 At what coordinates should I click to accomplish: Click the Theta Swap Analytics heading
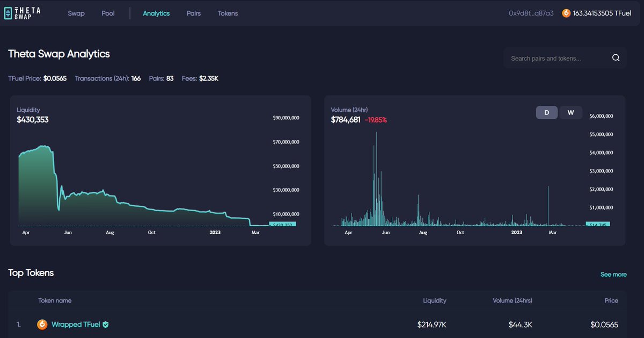(59, 54)
